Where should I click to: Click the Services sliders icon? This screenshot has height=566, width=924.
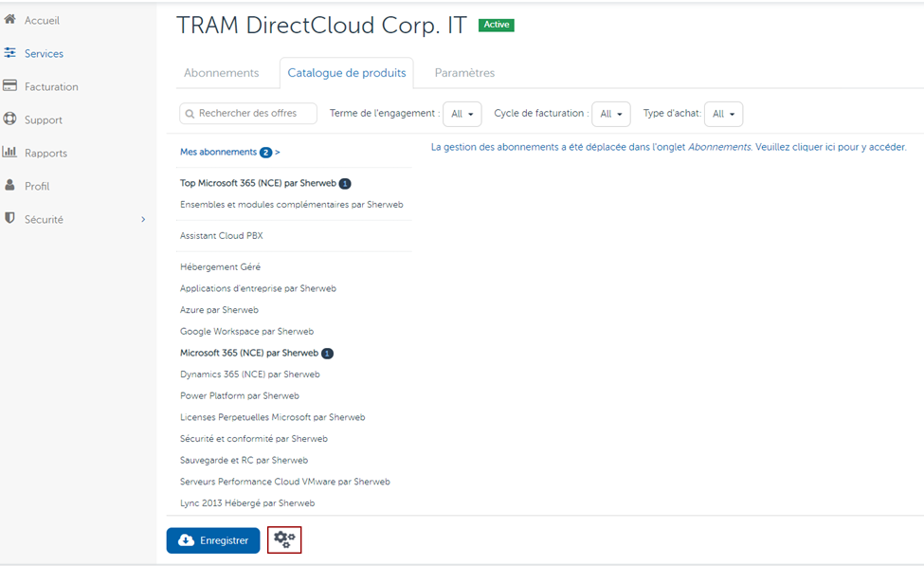[9, 52]
